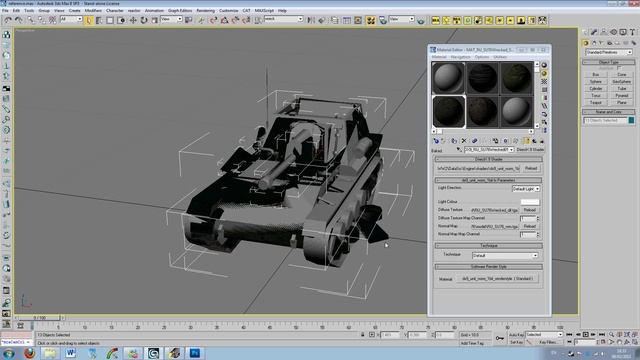
Task: Open the Create panel tab icon
Action: 585,32
